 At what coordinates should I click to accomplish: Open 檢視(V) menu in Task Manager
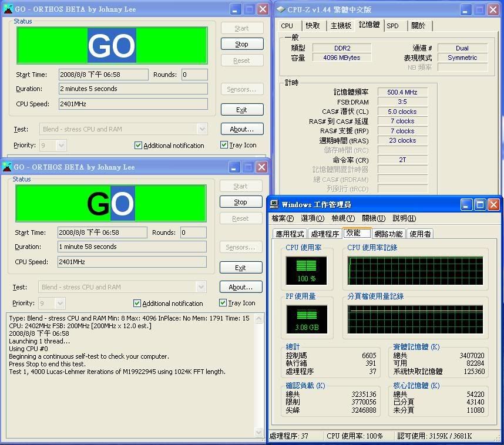click(343, 218)
